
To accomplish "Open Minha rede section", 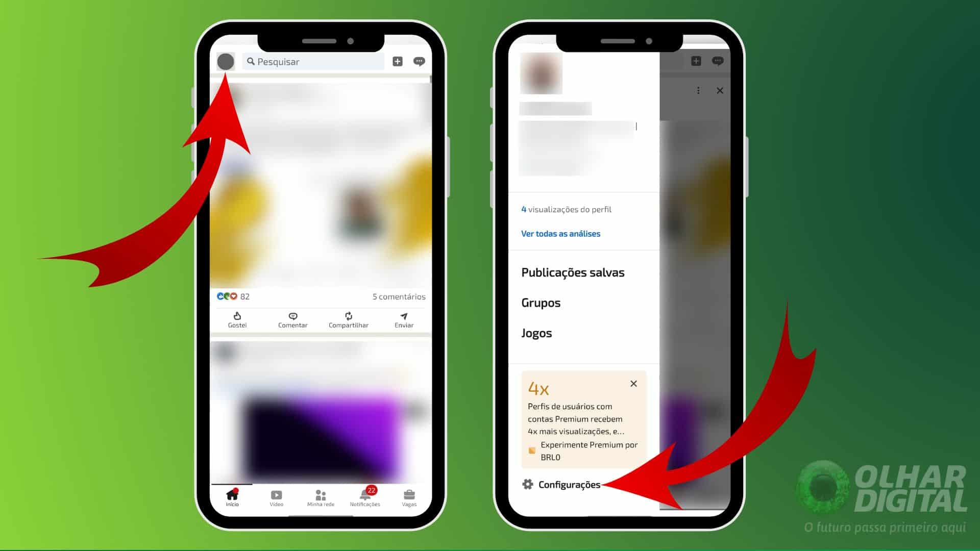I will (321, 498).
